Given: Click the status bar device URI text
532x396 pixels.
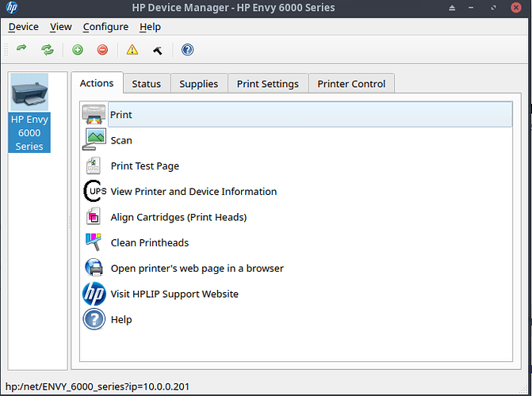Looking at the screenshot, I should 98,386.
